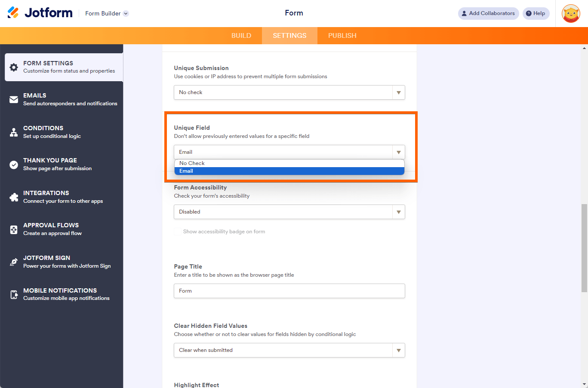Open the user avatar profile menu
This screenshot has height=388, width=588.
(x=571, y=14)
